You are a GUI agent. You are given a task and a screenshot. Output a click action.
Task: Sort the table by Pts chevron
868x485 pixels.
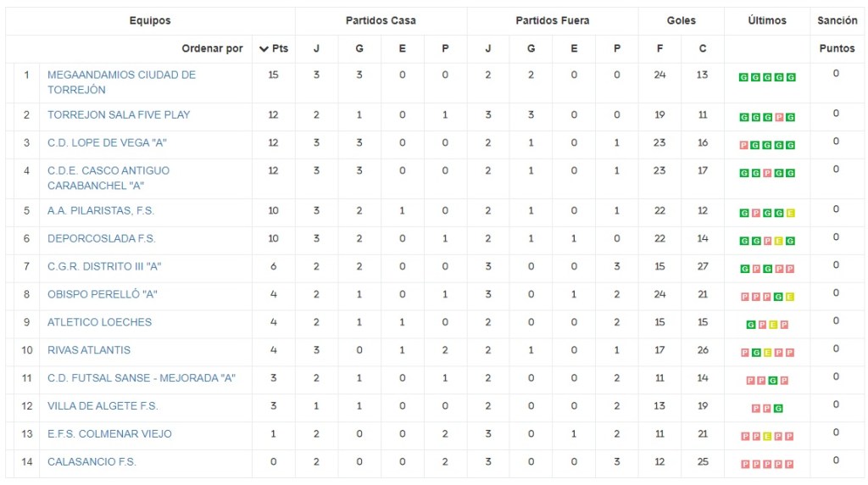pos(264,49)
